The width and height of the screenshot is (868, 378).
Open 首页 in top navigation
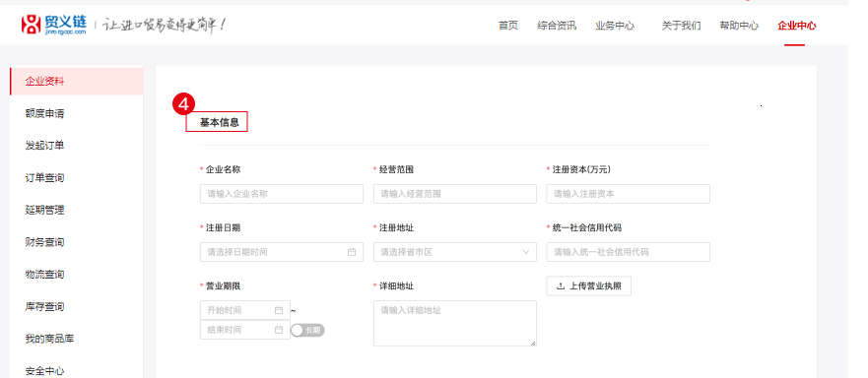[x=508, y=26]
